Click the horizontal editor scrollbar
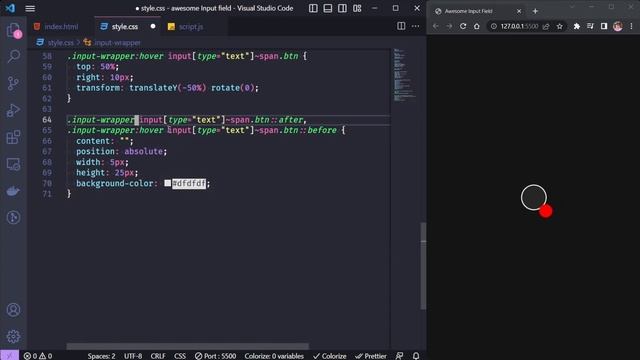640x360 pixels. click(x=187, y=346)
